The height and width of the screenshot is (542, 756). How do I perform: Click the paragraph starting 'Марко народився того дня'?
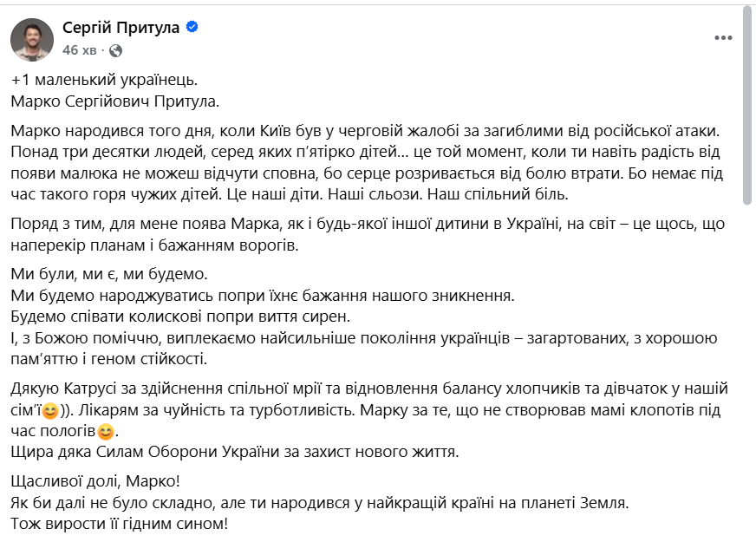[x=364, y=160]
